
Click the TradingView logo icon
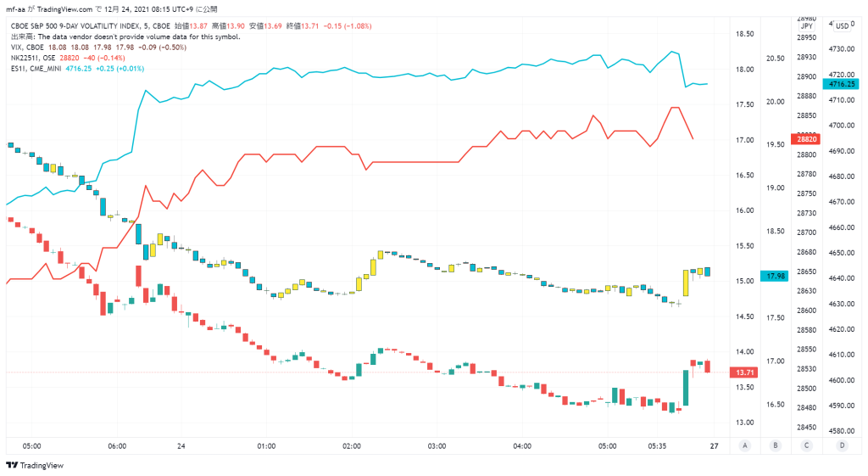click(x=12, y=466)
